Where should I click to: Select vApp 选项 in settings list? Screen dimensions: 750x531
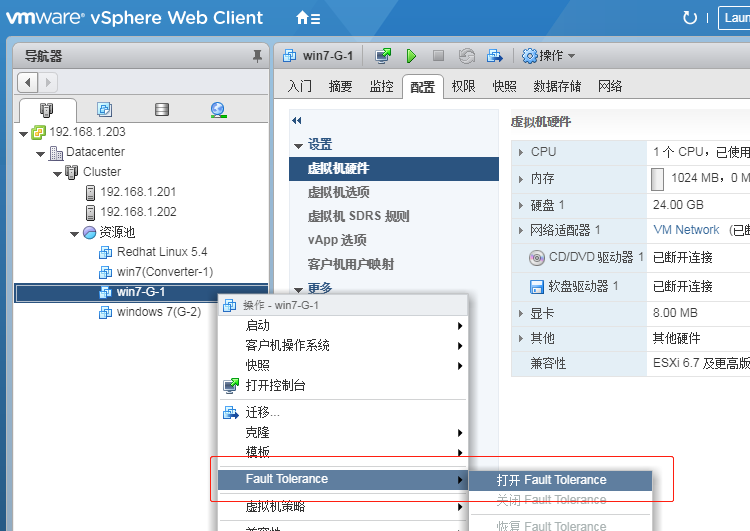[x=337, y=241]
